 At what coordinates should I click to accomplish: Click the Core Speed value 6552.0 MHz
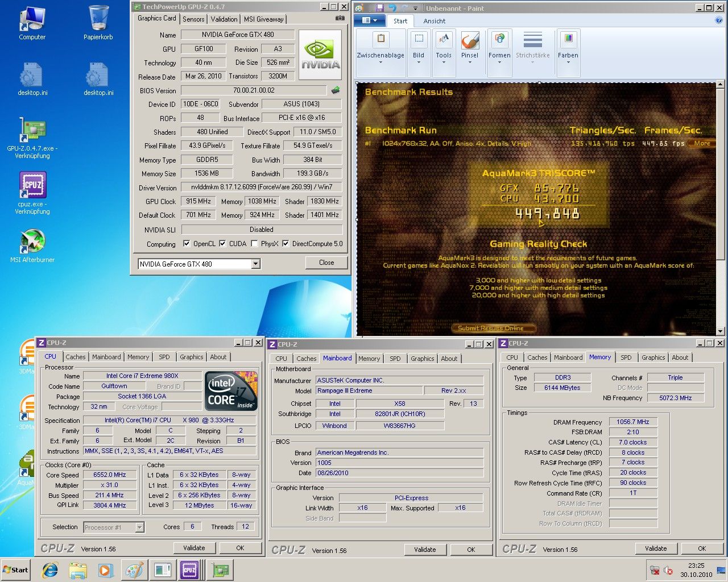coord(110,475)
